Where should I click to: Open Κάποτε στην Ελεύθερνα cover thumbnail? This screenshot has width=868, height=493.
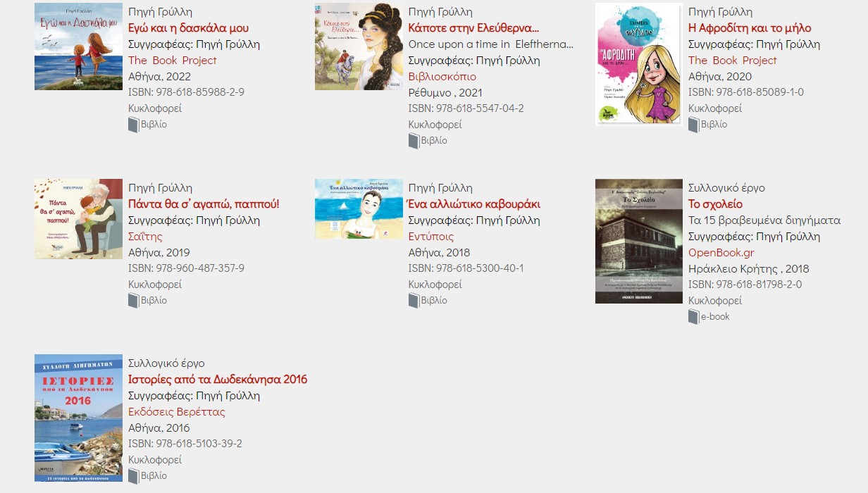point(359,46)
